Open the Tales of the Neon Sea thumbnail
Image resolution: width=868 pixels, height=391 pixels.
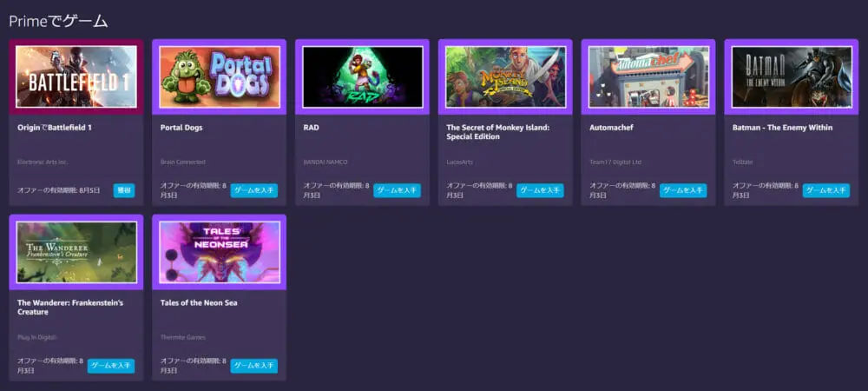tap(219, 253)
